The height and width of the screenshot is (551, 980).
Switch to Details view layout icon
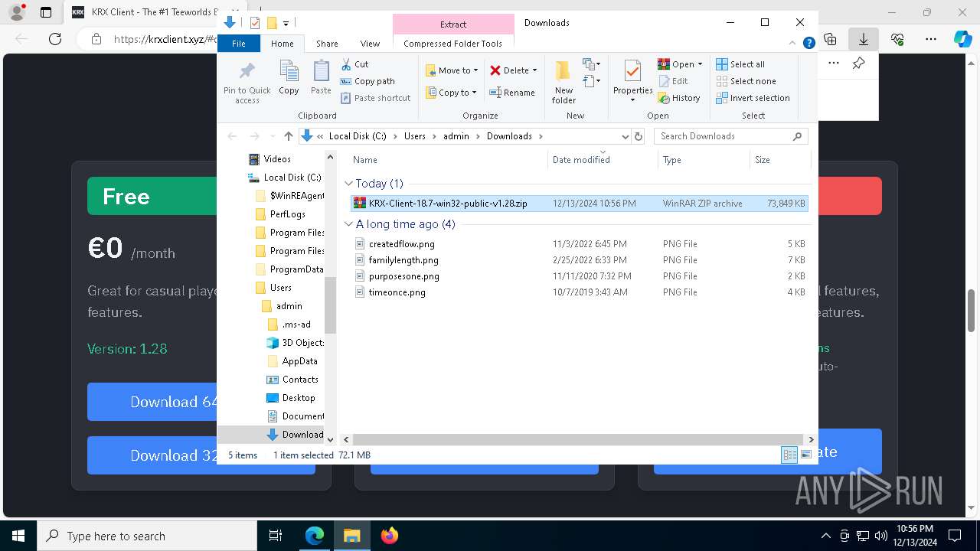pos(789,455)
